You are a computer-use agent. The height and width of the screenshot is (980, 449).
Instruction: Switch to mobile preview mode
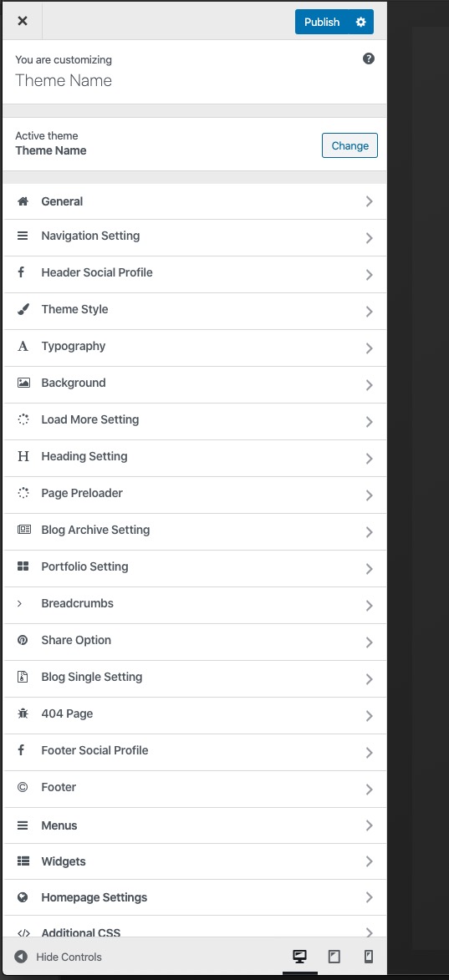369,957
